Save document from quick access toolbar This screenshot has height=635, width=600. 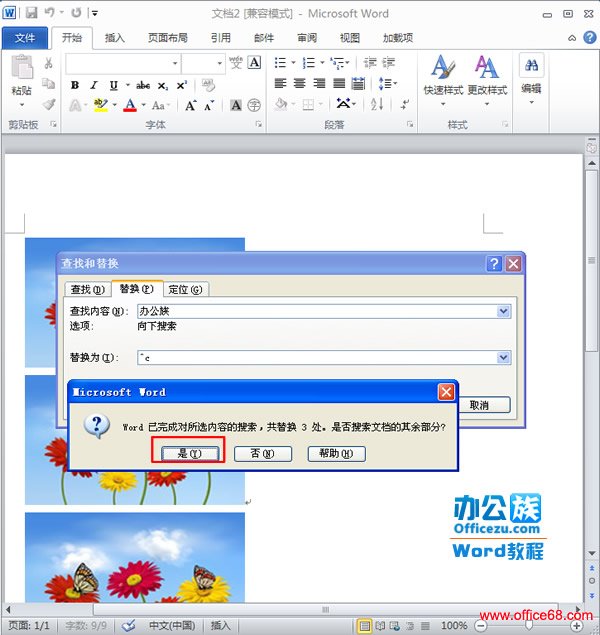(x=31, y=13)
